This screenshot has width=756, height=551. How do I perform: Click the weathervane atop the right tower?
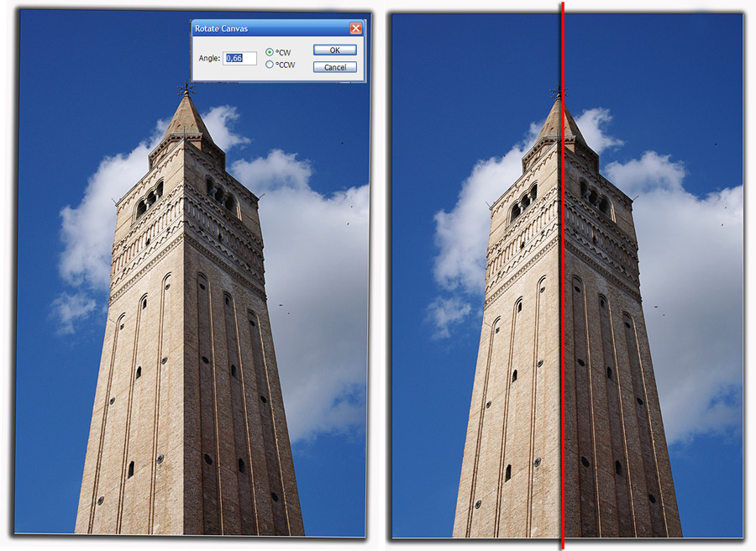(x=557, y=91)
